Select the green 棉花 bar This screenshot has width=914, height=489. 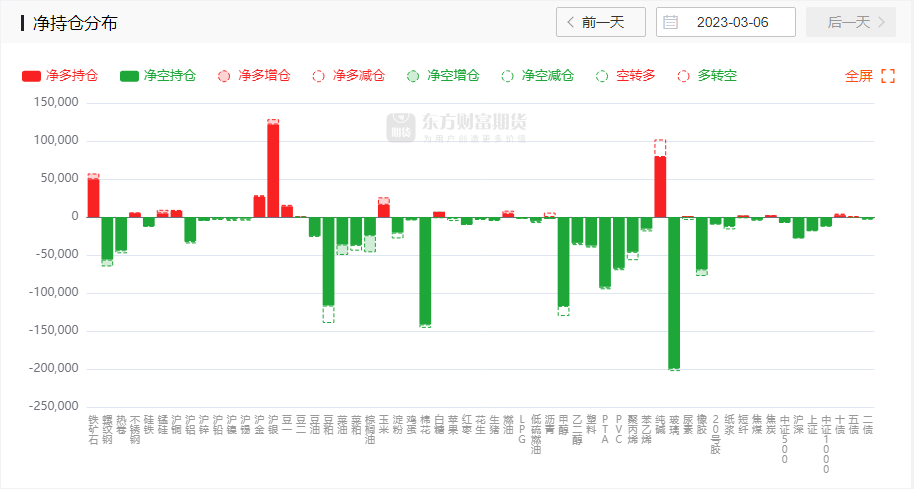coord(425,270)
